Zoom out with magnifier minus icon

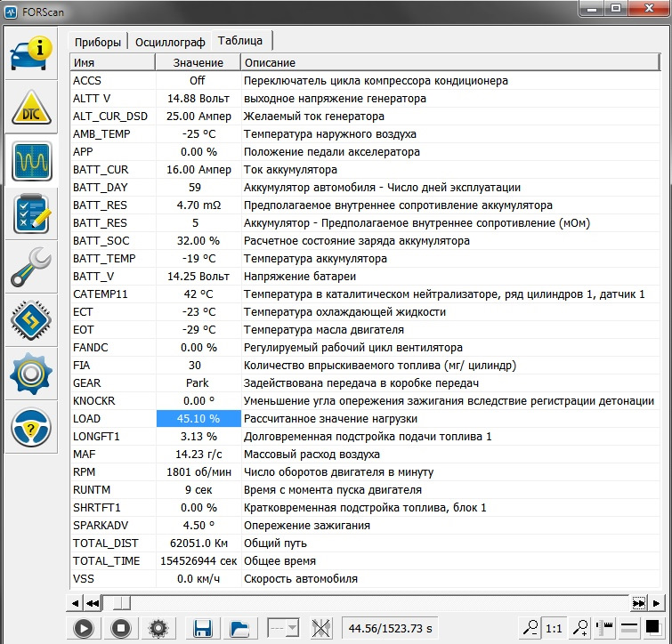click(x=530, y=628)
